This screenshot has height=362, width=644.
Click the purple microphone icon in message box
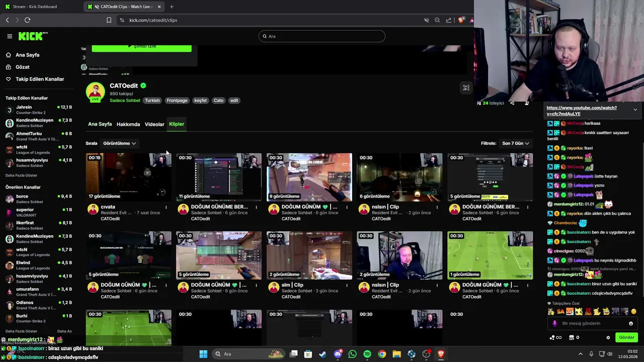tap(554, 323)
